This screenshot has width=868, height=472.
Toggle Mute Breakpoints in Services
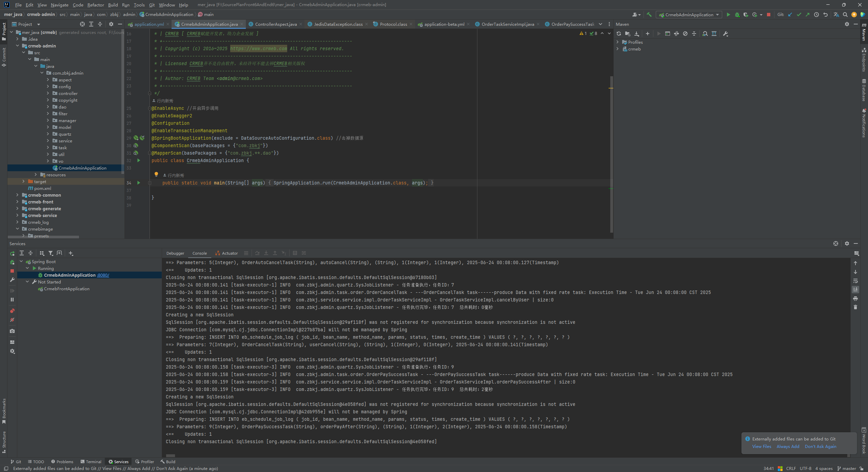12,320
